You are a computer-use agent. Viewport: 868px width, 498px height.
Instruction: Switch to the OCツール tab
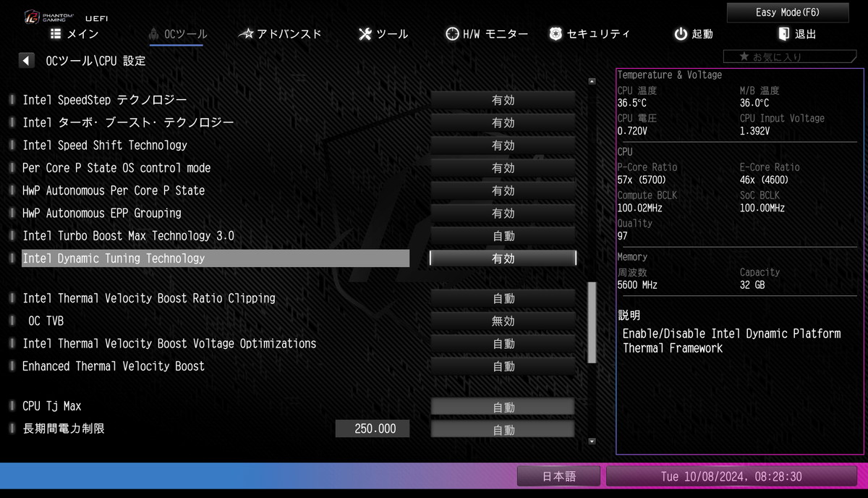tap(177, 34)
